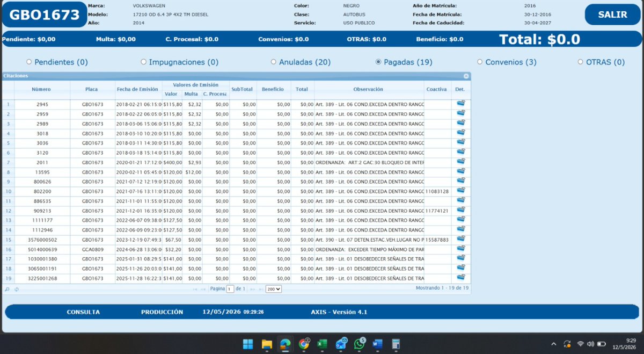Sort by Fecha de Emisión column header
The width and height of the screenshot is (644, 354).
click(x=138, y=89)
